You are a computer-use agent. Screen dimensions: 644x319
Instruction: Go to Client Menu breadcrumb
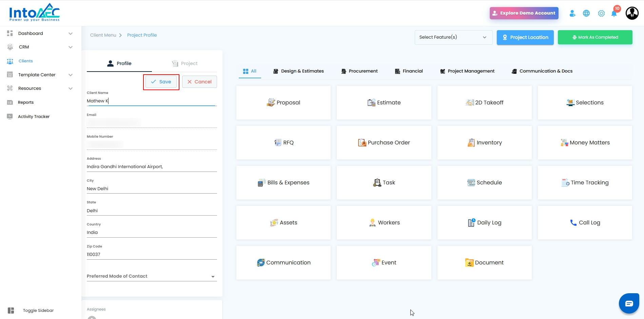pyautogui.click(x=103, y=35)
